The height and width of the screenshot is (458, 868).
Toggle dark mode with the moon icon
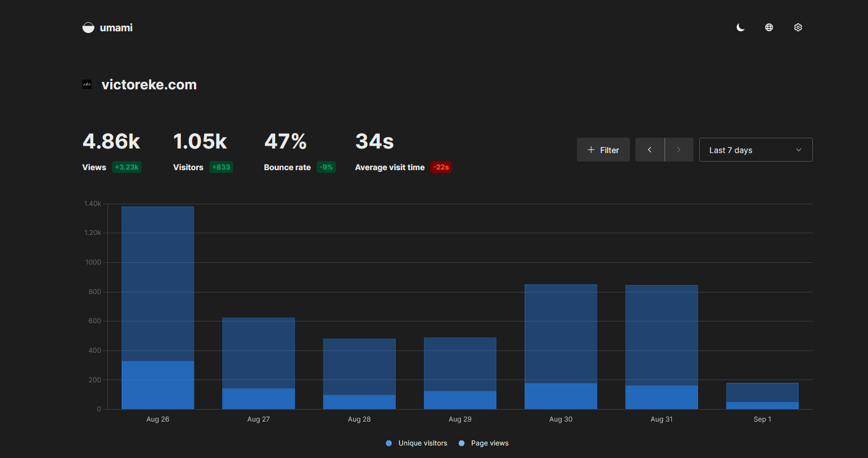click(740, 27)
